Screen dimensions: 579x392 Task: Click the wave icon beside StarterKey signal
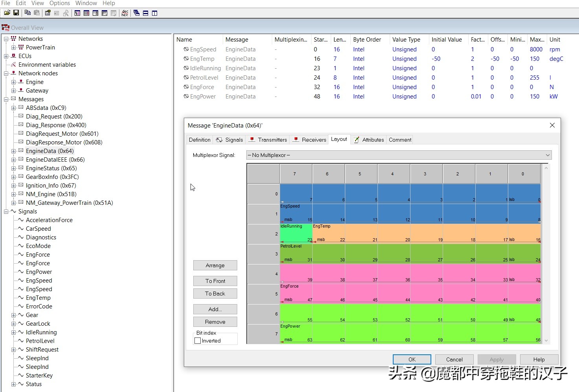click(21, 375)
